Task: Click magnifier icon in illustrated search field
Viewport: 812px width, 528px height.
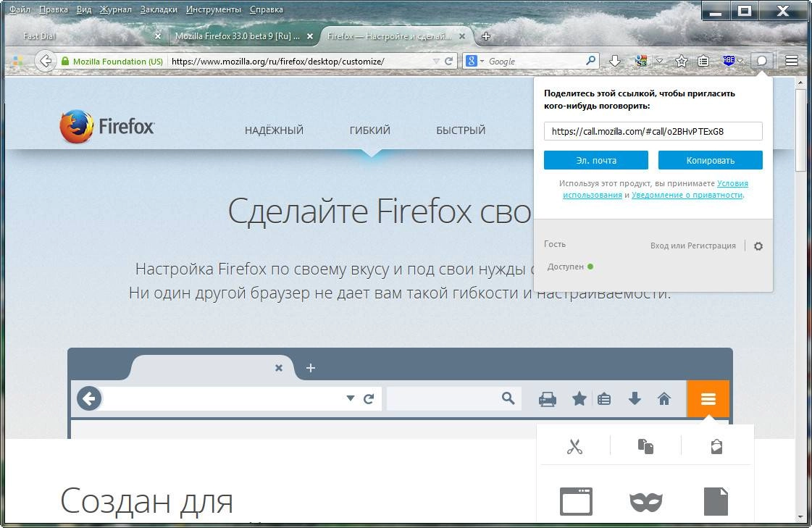Action: pos(508,398)
